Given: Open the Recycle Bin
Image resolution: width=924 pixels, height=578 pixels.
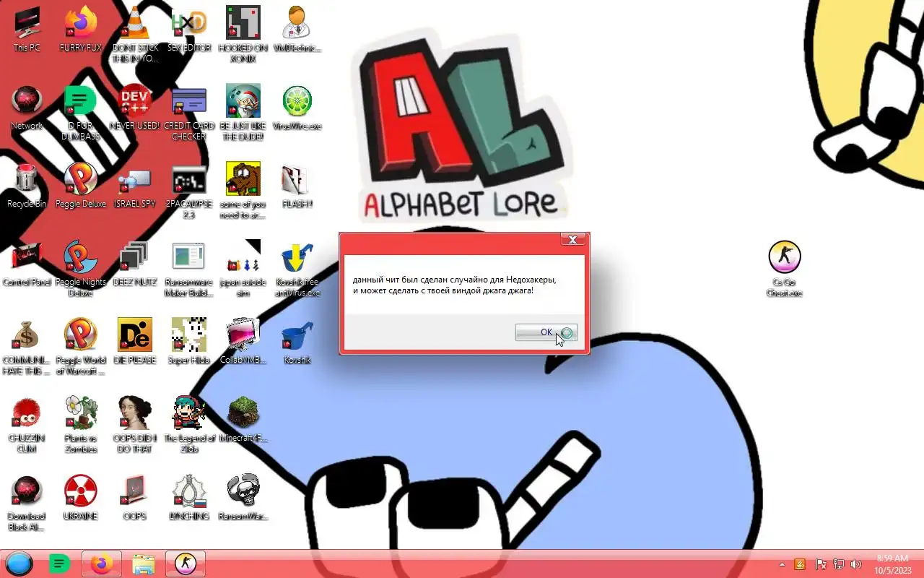Looking at the screenshot, I should click(27, 185).
